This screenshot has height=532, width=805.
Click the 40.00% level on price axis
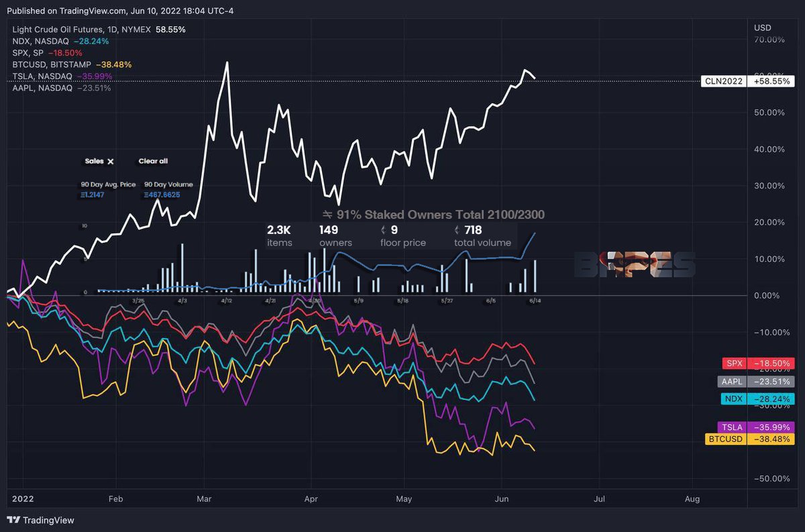click(x=769, y=149)
